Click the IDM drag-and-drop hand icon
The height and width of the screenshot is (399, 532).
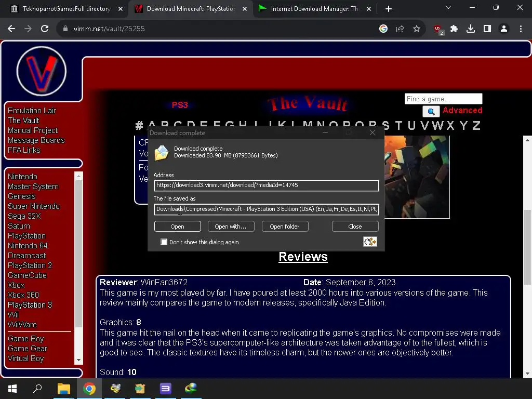(370, 242)
